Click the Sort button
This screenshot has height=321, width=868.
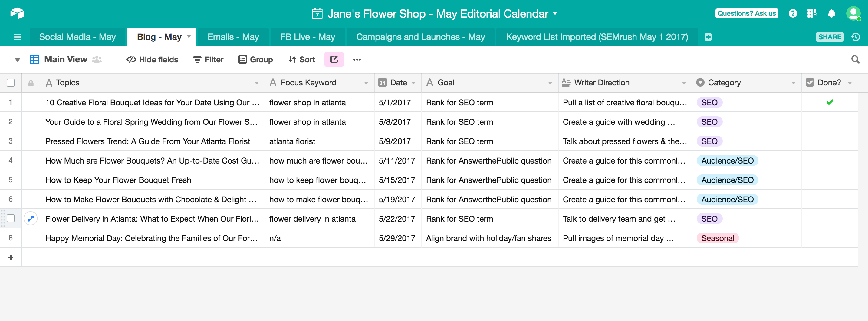point(301,60)
